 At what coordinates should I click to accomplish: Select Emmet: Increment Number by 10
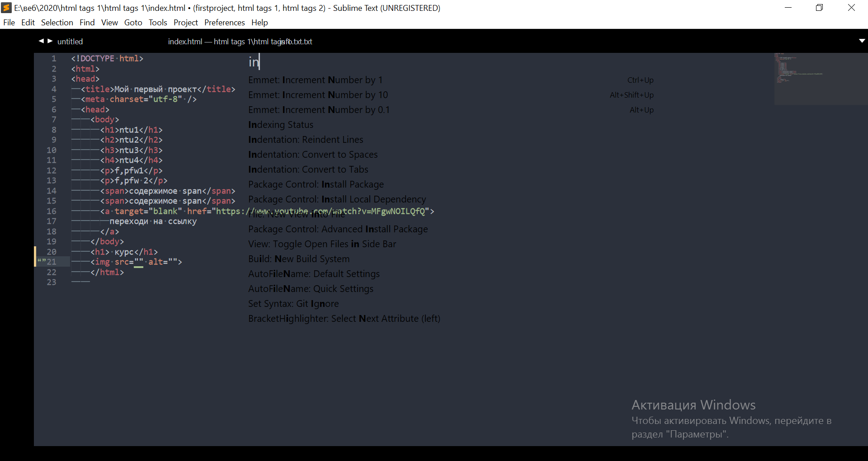(451, 95)
